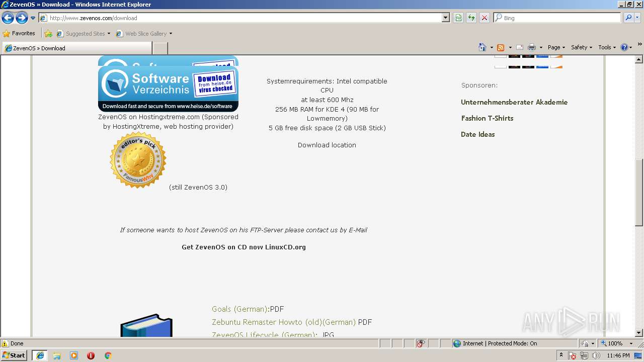Open a new blank tab
The image size is (644, 362).
pos(160,48)
